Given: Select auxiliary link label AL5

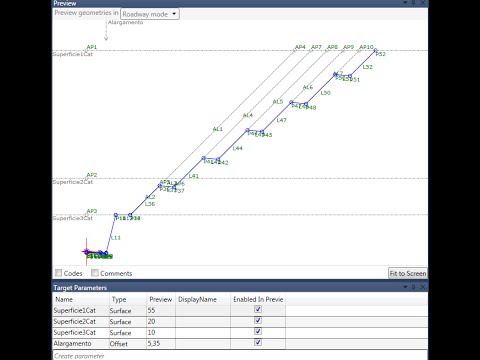Looking at the screenshot, I should click(x=278, y=102).
